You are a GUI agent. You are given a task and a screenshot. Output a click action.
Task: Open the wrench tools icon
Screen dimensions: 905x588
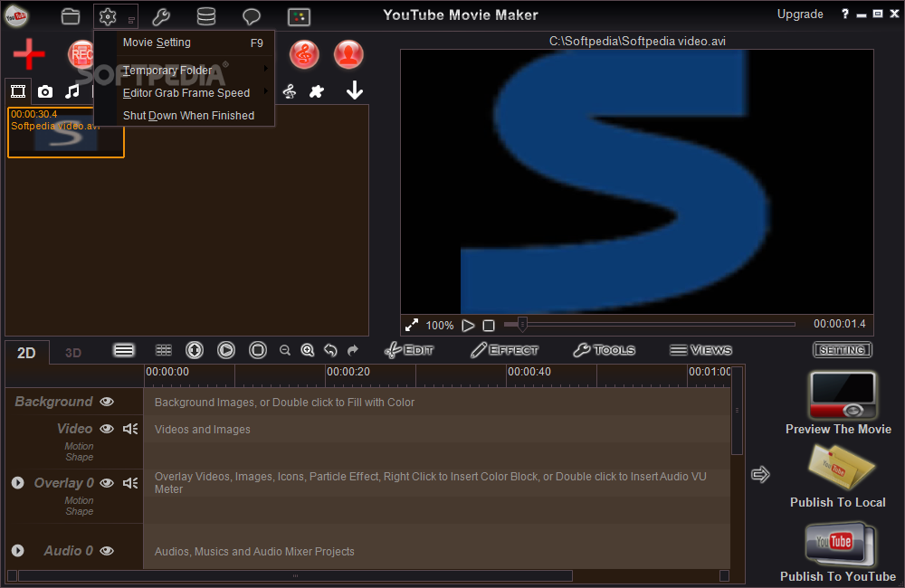pos(161,16)
